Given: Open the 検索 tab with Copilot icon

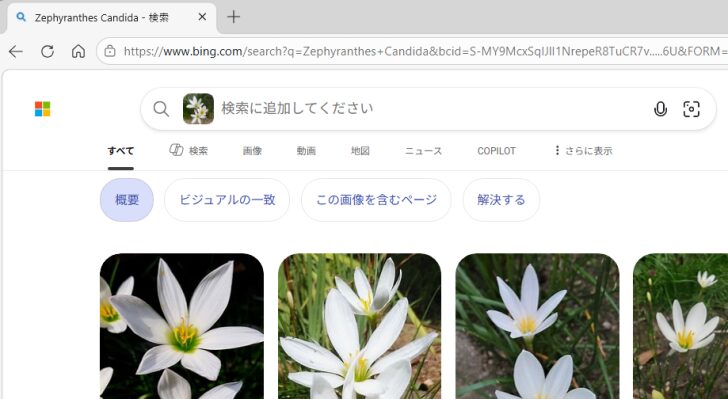Looking at the screenshot, I should pos(188,150).
